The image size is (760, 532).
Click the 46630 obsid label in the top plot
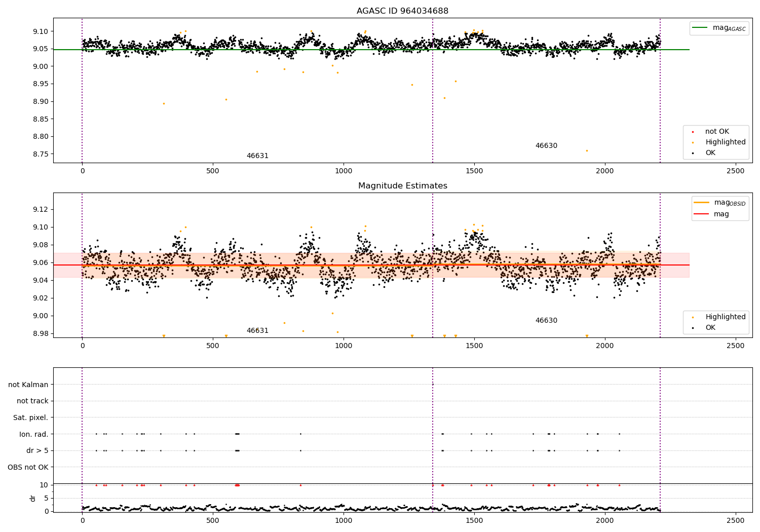click(546, 146)
